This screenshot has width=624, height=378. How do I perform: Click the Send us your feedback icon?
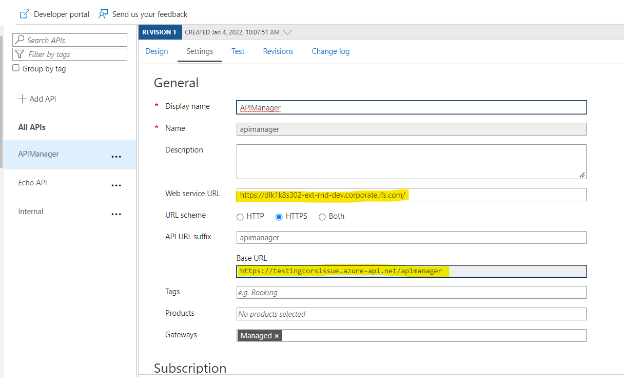pos(103,14)
